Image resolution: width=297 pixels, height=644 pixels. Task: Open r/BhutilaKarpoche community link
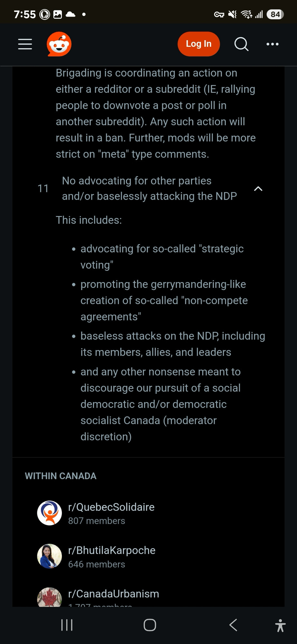tap(112, 550)
